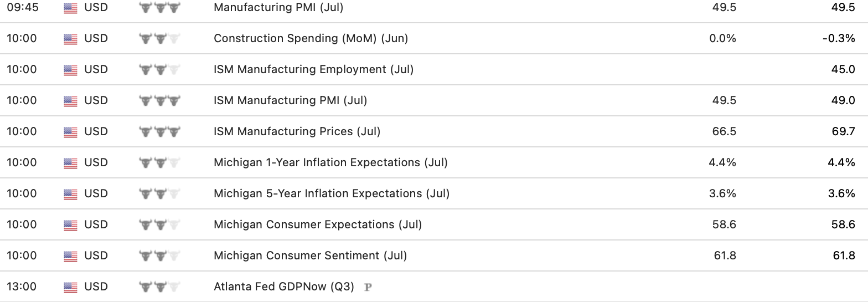868x307 pixels.
Task: Click the three-bull importance icons for ISM Manufacturing PMI
Action: click(159, 101)
